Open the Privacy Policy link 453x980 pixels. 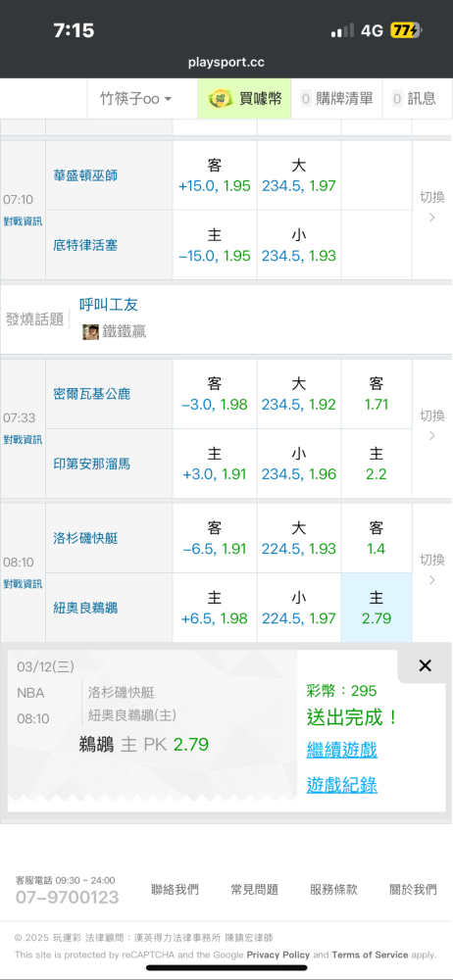point(277,955)
